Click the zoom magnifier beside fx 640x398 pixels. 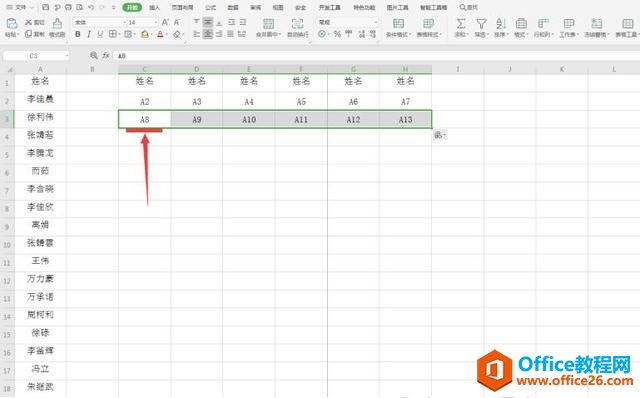click(94, 56)
